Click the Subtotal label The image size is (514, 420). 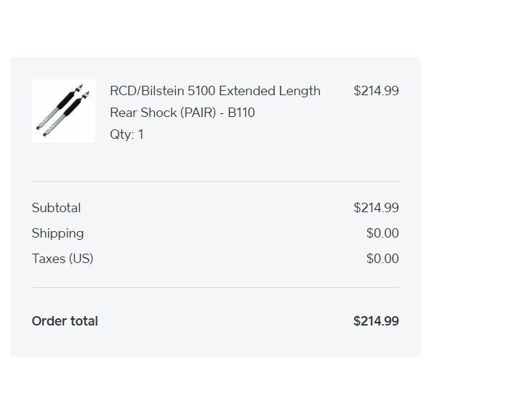(56, 208)
